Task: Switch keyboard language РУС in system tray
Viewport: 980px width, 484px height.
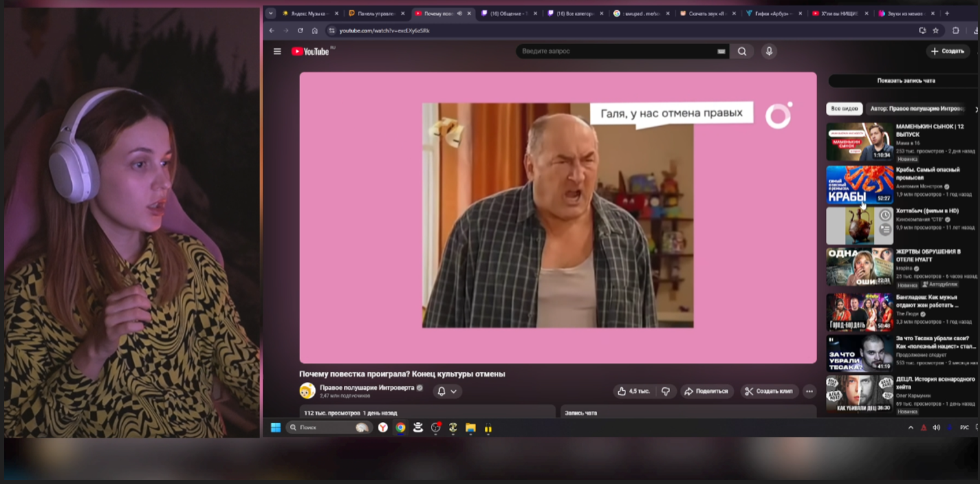Action: coord(964,428)
